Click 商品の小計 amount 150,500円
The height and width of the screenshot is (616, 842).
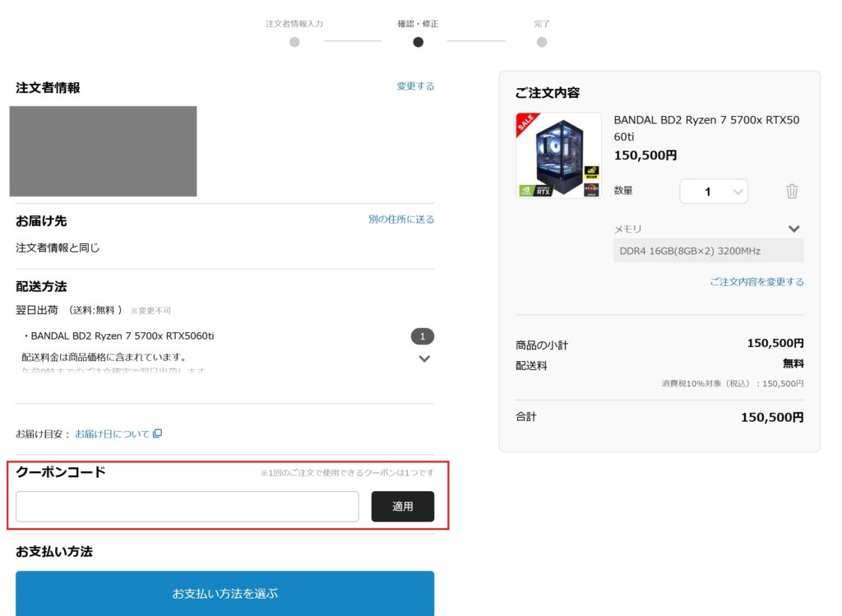click(775, 343)
